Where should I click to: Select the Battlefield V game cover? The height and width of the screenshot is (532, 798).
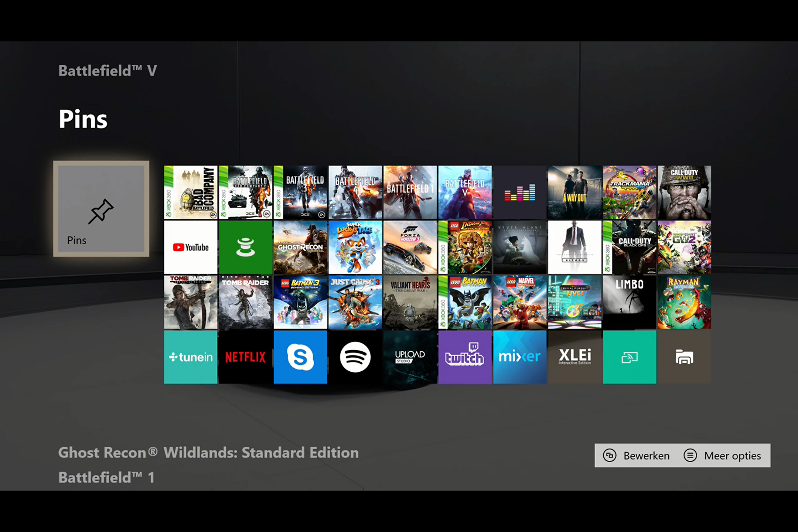pyautogui.click(x=465, y=192)
